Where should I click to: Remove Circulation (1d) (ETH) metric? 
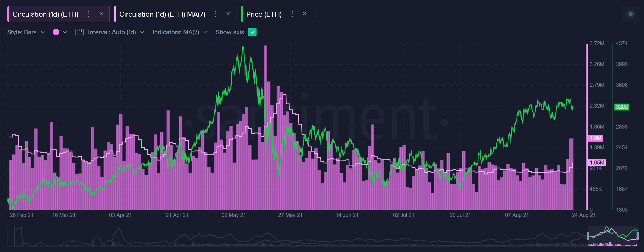(101, 14)
